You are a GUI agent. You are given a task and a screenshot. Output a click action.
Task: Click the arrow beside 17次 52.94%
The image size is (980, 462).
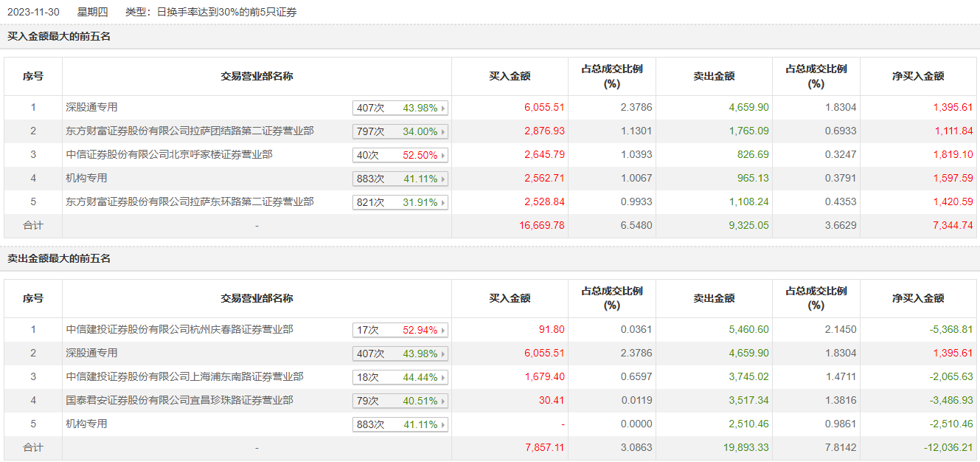point(443,331)
